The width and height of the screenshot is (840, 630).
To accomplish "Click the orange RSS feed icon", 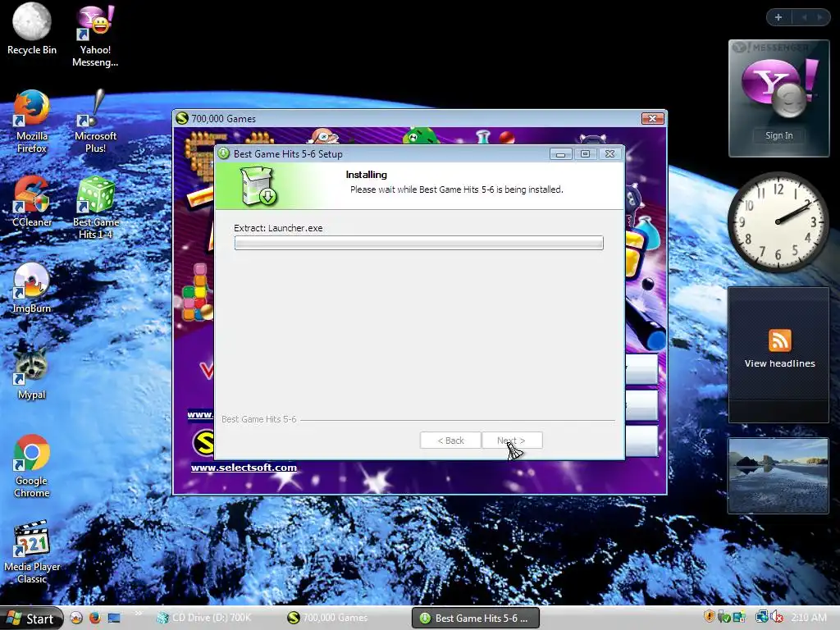I will 779,340.
